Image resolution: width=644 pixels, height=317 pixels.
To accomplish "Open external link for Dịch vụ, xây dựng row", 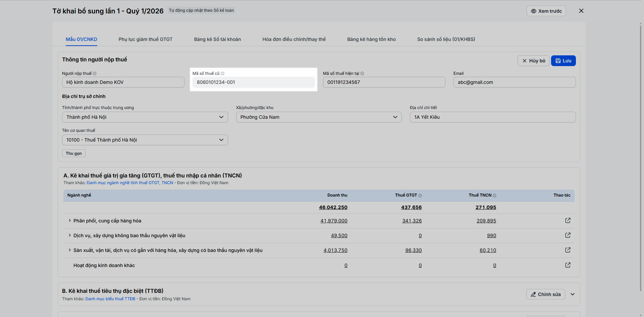I will [568, 235].
